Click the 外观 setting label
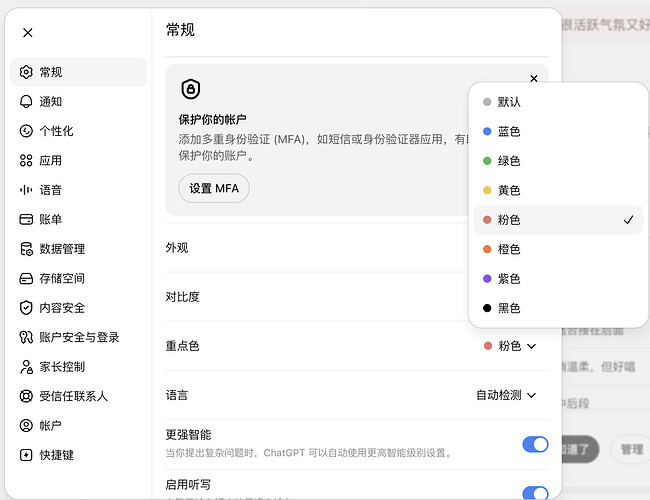Image resolution: width=650 pixels, height=500 pixels. pos(177,248)
